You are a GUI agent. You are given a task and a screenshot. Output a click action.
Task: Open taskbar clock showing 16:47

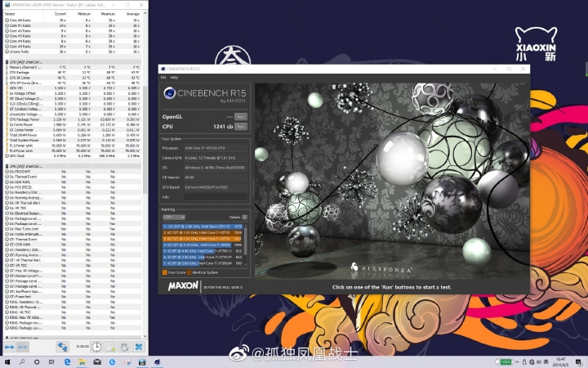[x=561, y=362]
